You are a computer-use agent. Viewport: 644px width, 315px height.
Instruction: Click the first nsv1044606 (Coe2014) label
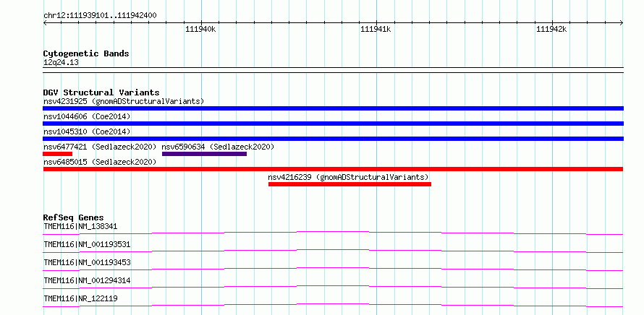tap(87, 116)
